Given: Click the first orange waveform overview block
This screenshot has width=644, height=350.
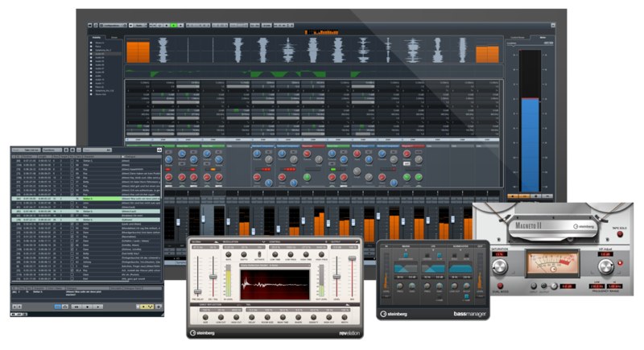Looking at the screenshot, I should point(138,51).
